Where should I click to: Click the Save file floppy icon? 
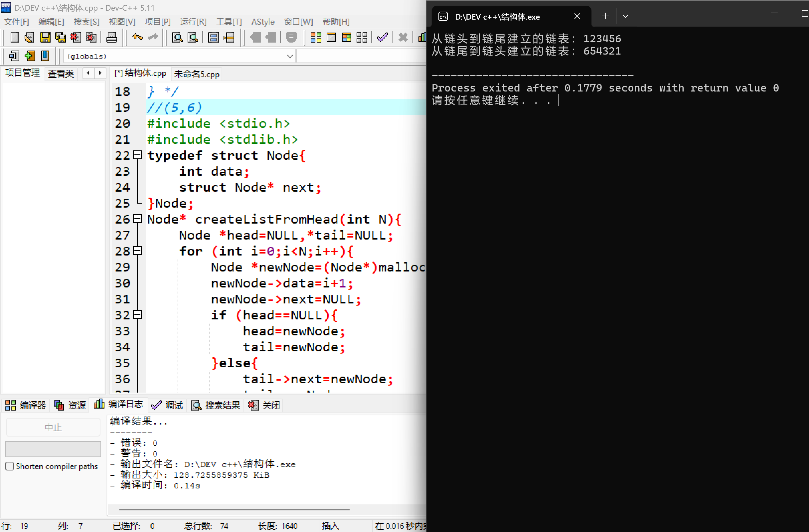pos(45,37)
